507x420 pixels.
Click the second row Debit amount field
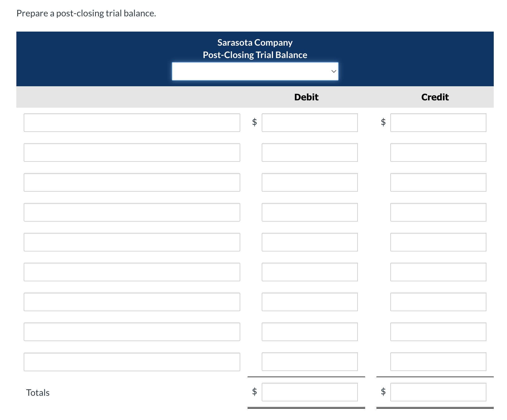pyautogui.click(x=310, y=152)
